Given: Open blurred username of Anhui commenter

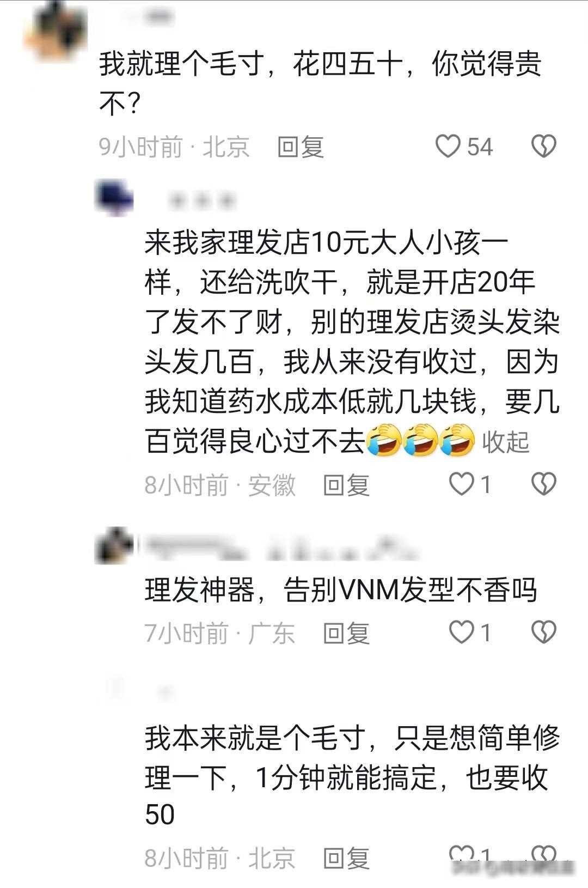Looking at the screenshot, I should [x=203, y=200].
